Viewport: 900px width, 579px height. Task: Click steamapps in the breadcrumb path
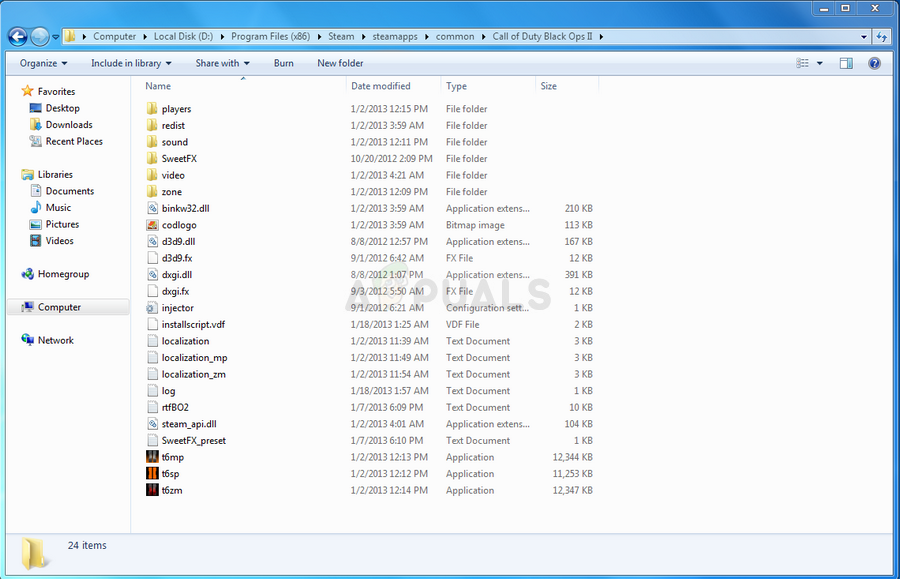pos(394,36)
